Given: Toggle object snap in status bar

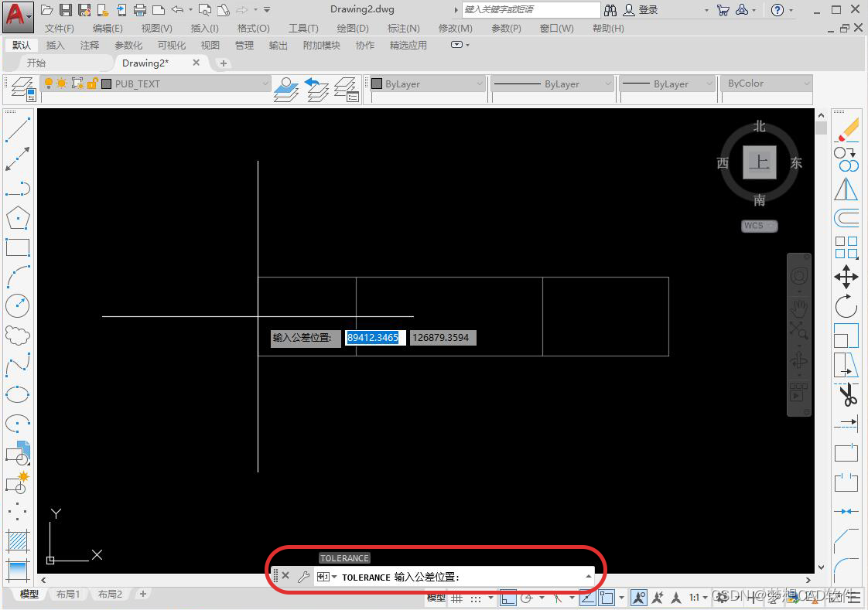Looking at the screenshot, I should point(607,598).
